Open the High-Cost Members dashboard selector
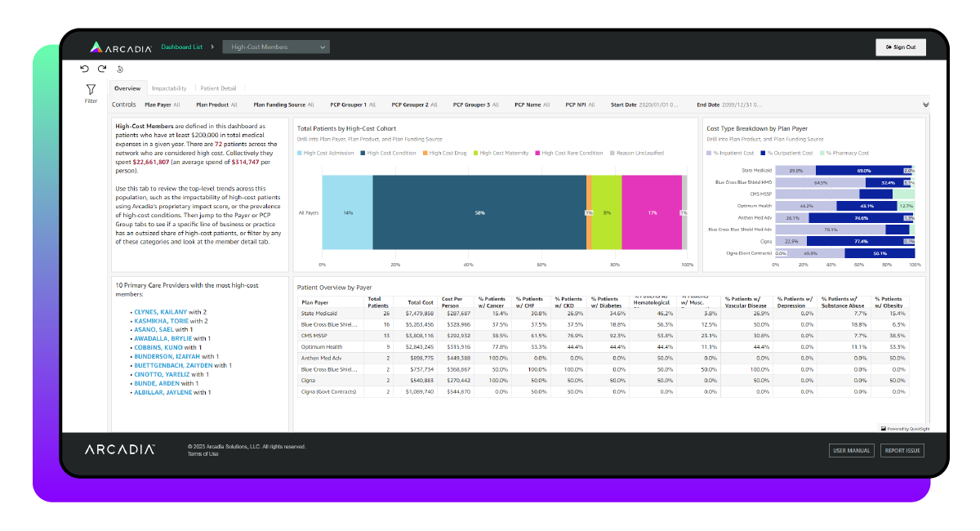The height and width of the screenshot is (531, 980). pyautogui.click(x=274, y=47)
